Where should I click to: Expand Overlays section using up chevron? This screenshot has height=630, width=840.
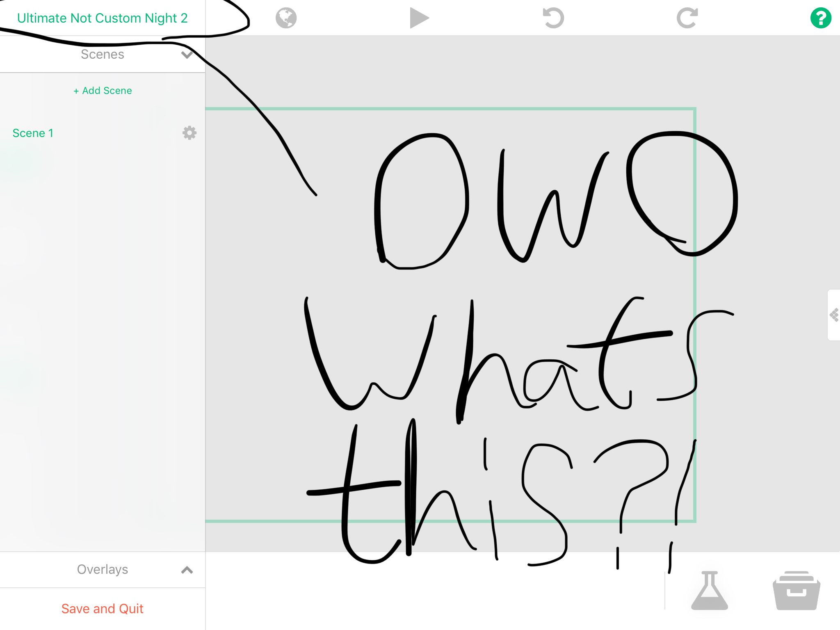click(187, 570)
